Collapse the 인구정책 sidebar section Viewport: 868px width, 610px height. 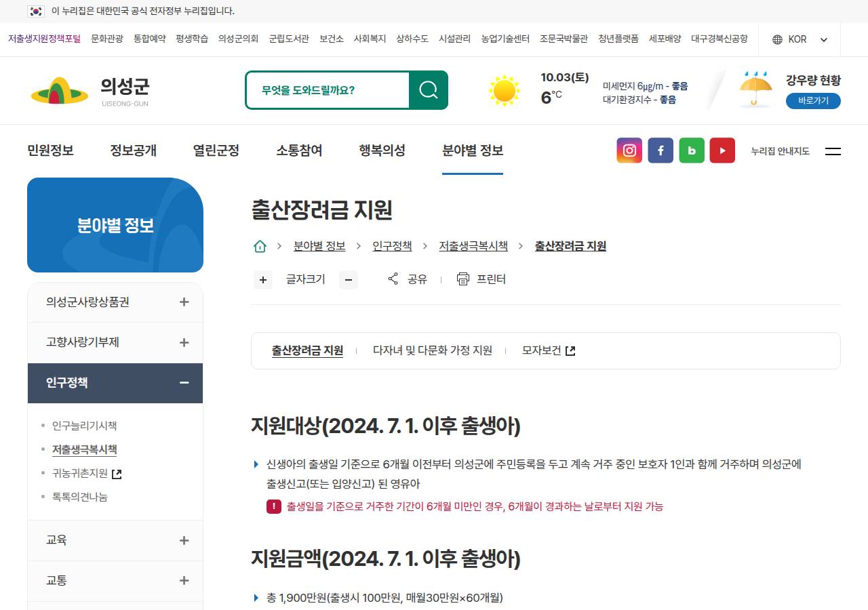[115, 383]
